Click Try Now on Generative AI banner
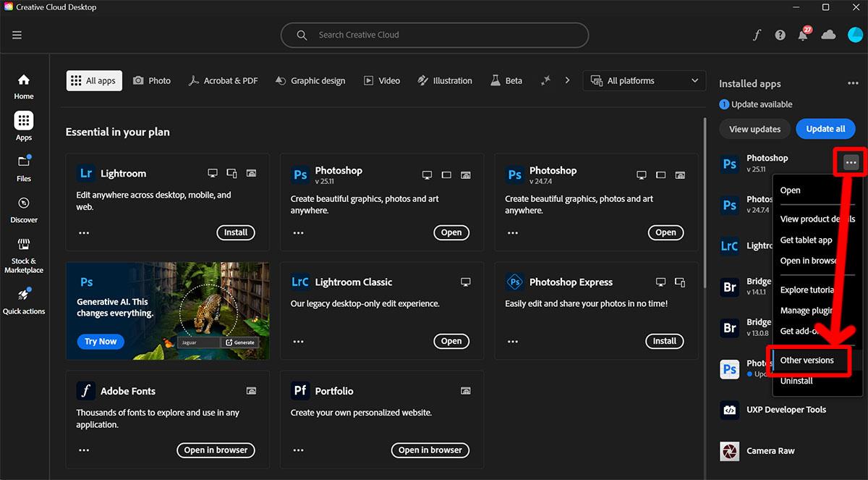The image size is (868, 480). [101, 342]
